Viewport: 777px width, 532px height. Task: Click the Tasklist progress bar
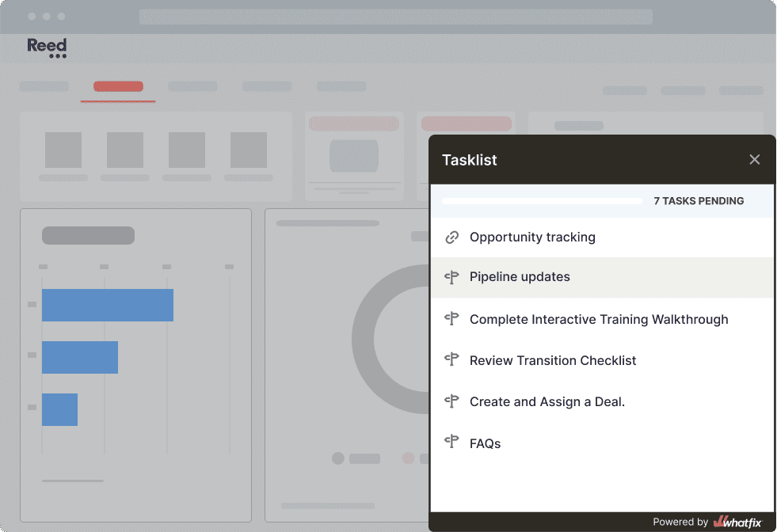point(542,201)
